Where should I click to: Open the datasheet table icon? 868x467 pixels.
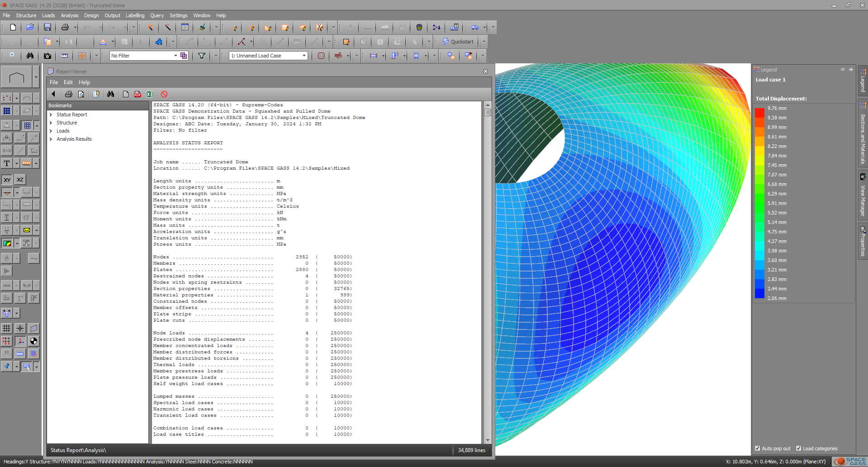tap(185, 27)
